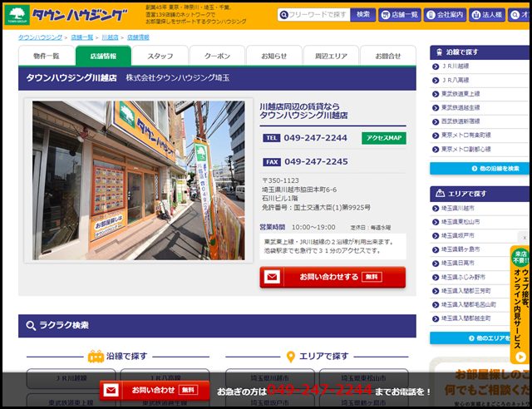Select the envelope icon in floating bottom bar
The height and width of the screenshot is (409, 532).
tap(111, 391)
